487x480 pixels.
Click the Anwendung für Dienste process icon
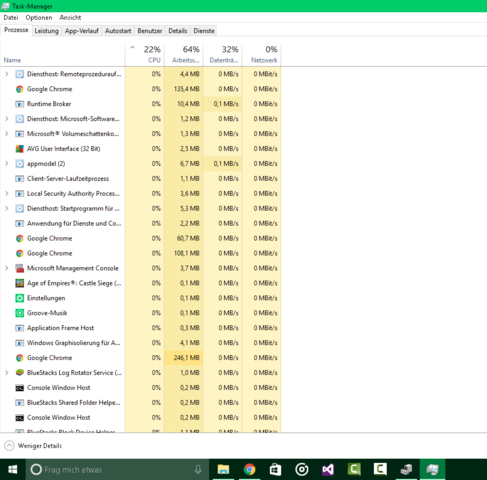[x=20, y=223]
